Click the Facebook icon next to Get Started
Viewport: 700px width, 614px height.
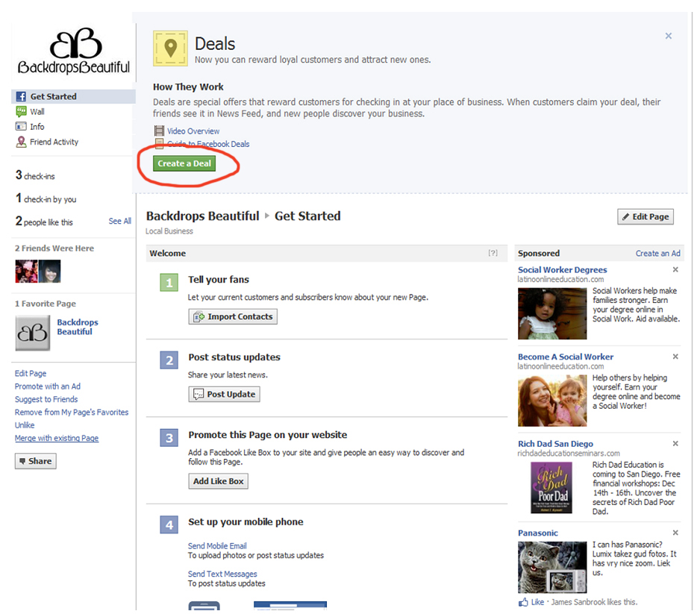click(x=21, y=96)
